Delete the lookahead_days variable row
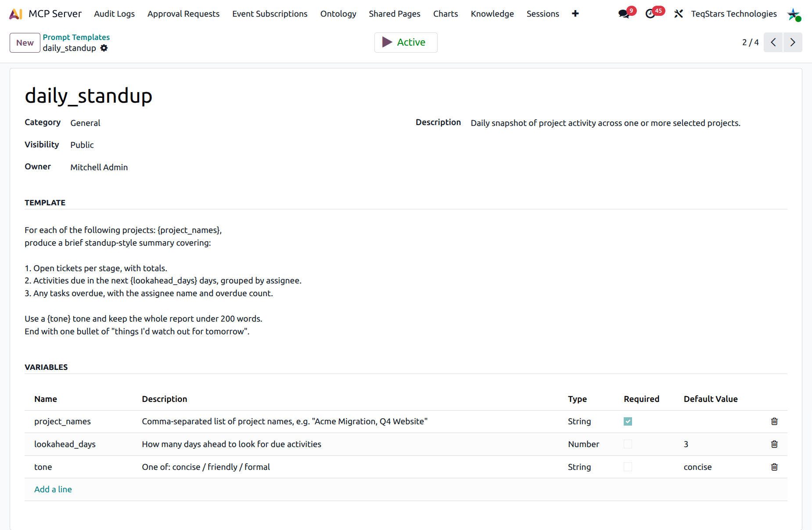 [774, 444]
